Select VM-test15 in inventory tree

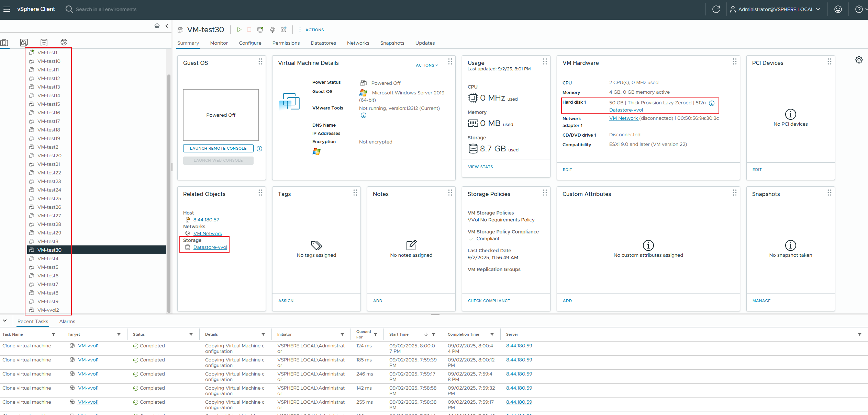pyautogui.click(x=49, y=104)
